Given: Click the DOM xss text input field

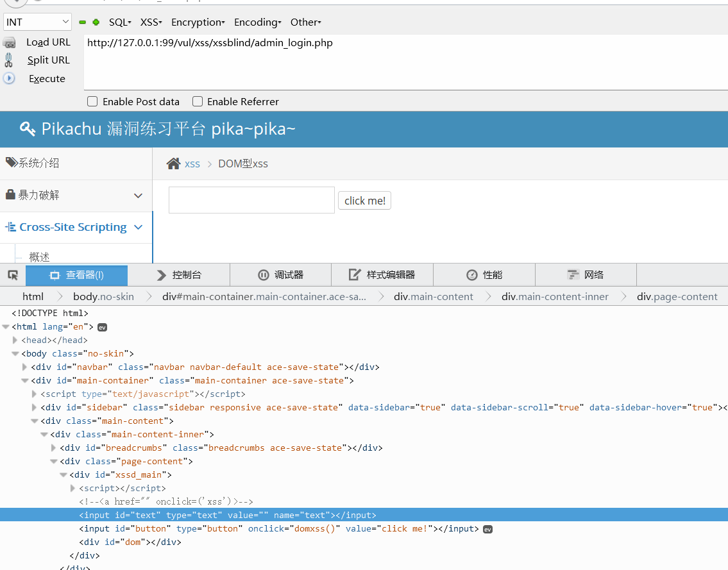Looking at the screenshot, I should (x=251, y=200).
